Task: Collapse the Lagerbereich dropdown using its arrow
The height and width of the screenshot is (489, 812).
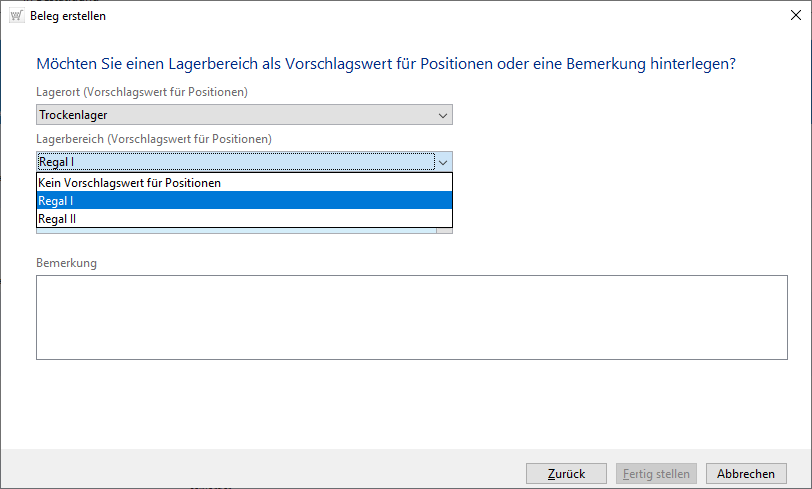Action: coord(443,161)
